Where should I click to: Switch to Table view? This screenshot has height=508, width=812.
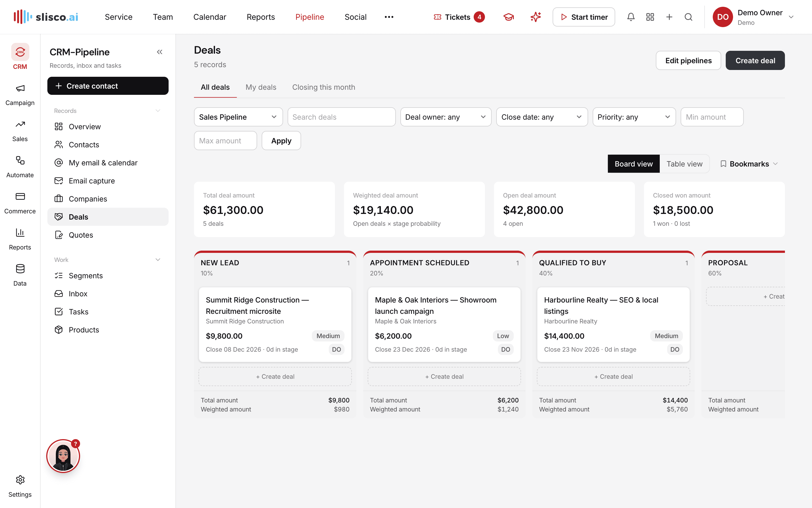(684, 164)
